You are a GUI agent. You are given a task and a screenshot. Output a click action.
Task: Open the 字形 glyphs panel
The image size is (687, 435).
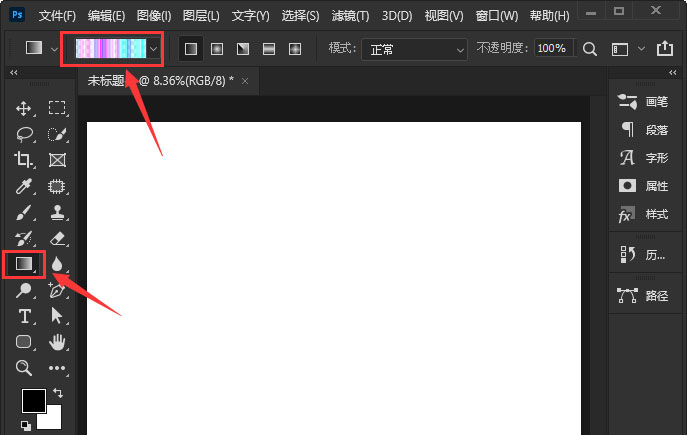pyautogui.click(x=643, y=158)
